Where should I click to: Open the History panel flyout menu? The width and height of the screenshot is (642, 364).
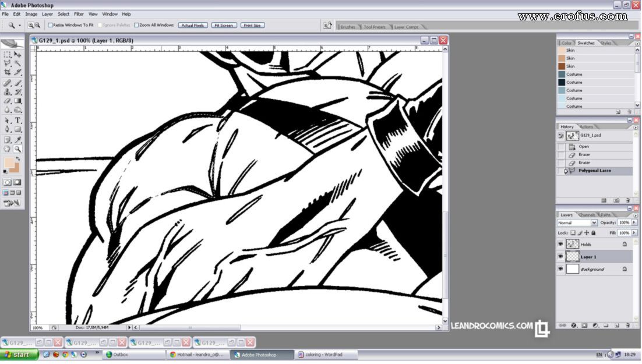[636, 128]
